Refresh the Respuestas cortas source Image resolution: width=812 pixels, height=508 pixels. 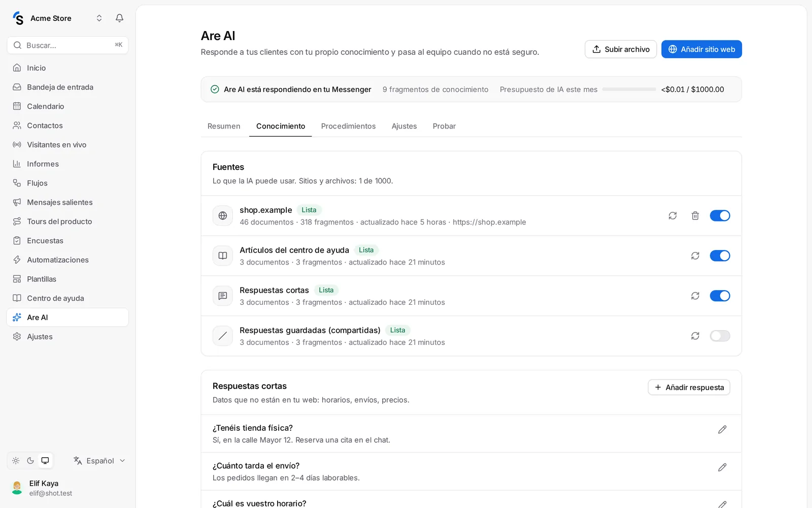pos(695,296)
